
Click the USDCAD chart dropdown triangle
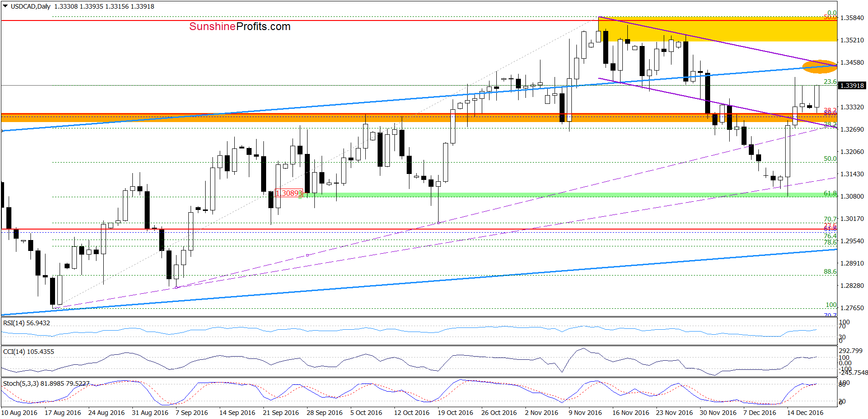click(5, 6)
